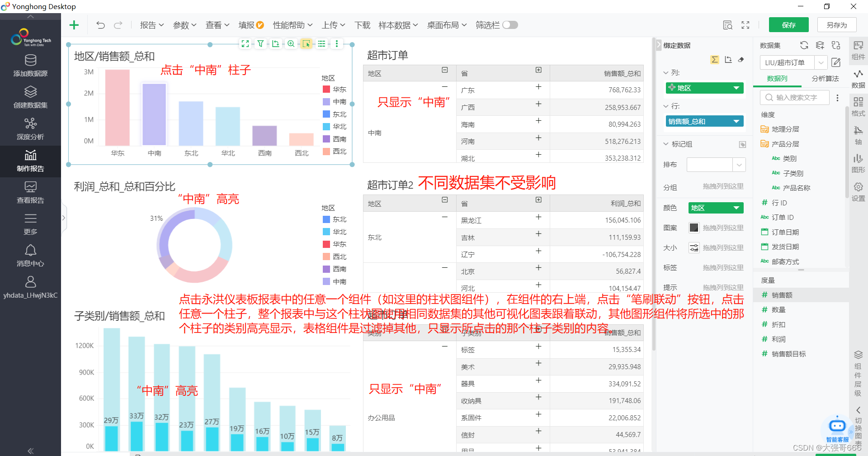Collapse the 东北 row group

(x=445, y=217)
